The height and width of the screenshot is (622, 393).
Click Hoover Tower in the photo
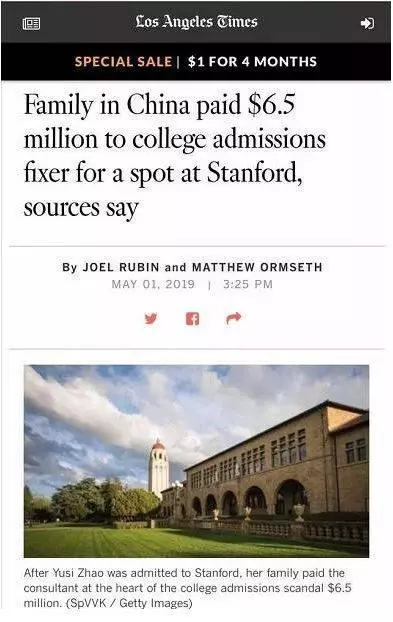click(159, 467)
